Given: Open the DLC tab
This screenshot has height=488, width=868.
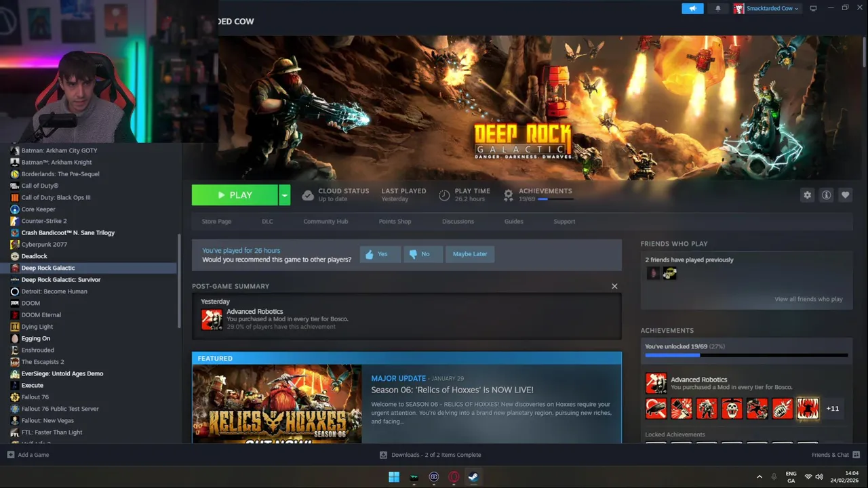Looking at the screenshot, I should coord(267,222).
